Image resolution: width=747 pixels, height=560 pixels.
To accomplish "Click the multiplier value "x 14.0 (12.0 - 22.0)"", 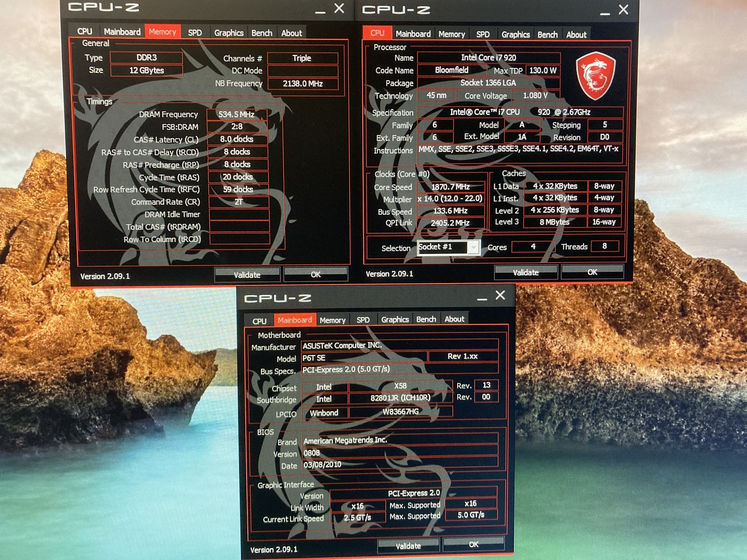I will pos(450,198).
